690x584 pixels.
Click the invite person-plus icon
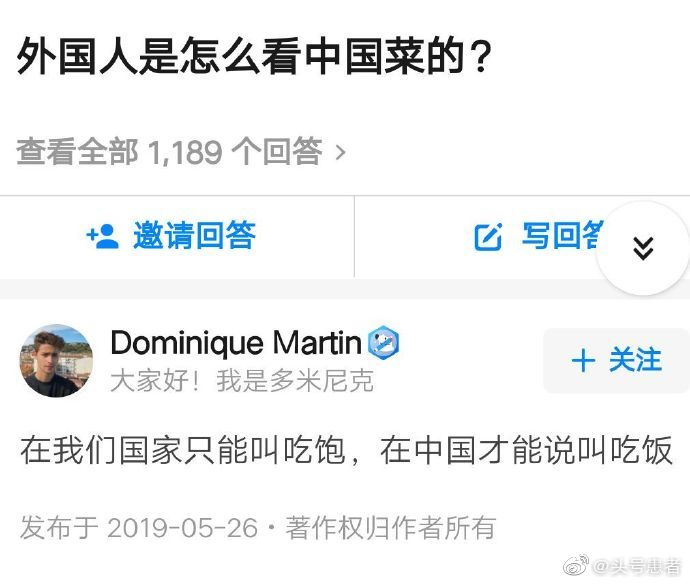click(x=102, y=236)
